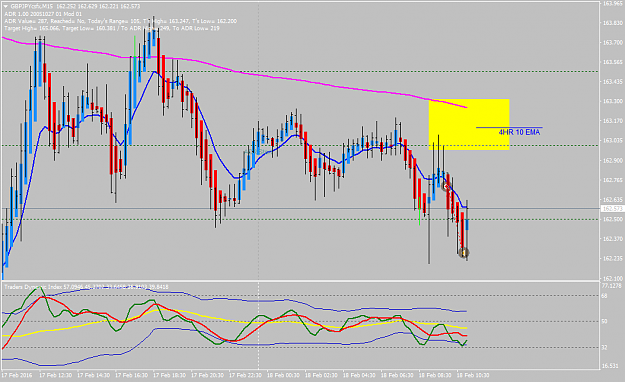Click the 68 level on indicator scale
Viewport: 625px width, 382px height.
605,296
